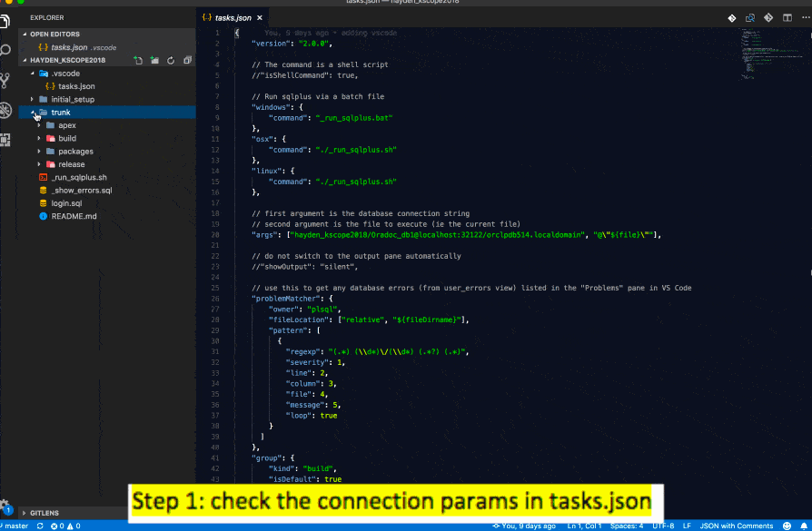Open the Debug view in activity bar
812x531 pixels.
point(5,110)
